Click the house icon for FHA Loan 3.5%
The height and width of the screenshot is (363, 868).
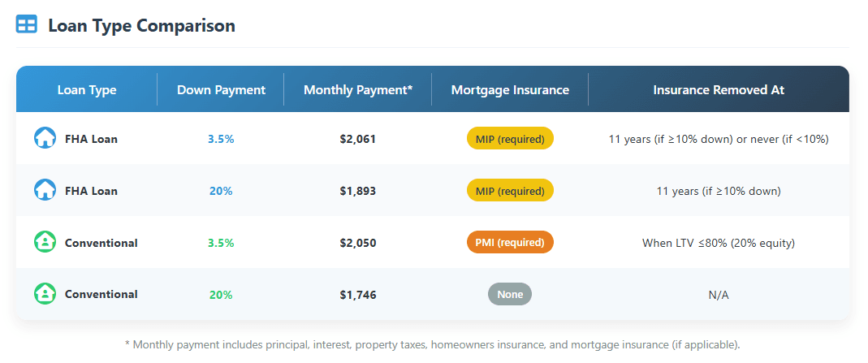(x=45, y=138)
